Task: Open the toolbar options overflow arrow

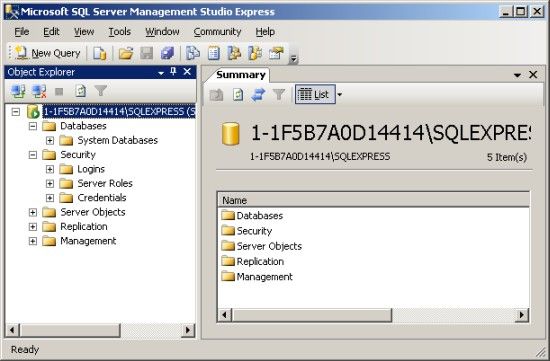Action: [294, 59]
